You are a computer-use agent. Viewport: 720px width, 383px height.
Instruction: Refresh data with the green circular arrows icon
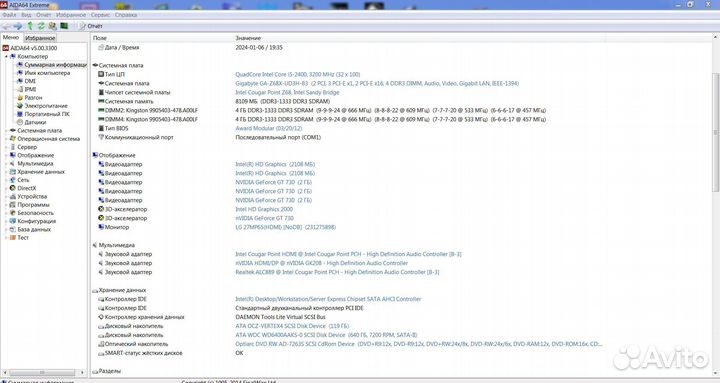pyautogui.click(x=41, y=26)
